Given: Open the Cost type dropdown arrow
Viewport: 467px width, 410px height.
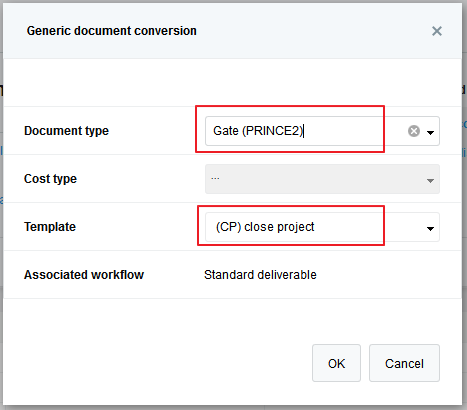Looking at the screenshot, I should coord(430,180).
